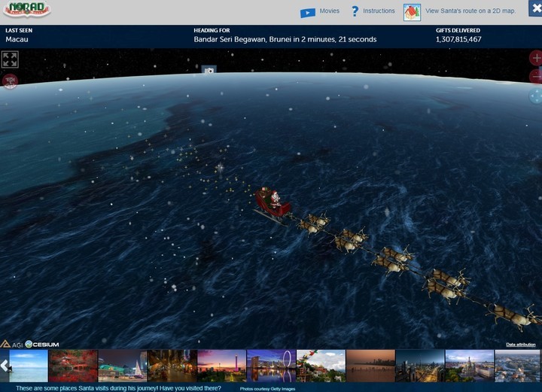Open the first beach photo thumbnail
Screen dimensions: 542x392
click(28, 366)
